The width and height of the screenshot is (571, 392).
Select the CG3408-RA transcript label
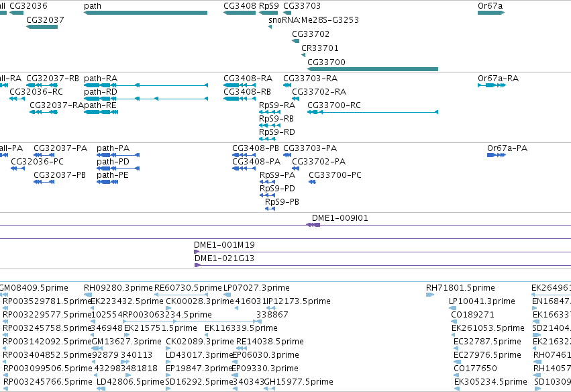coord(248,79)
